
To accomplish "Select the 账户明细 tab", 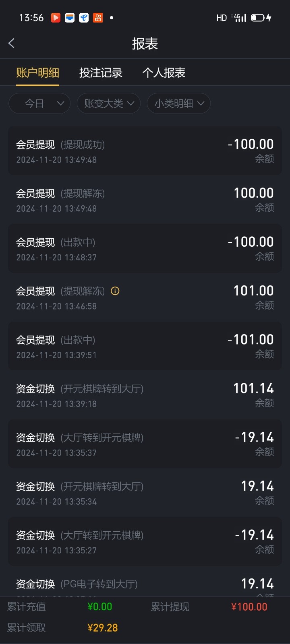I will click(37, 73).
